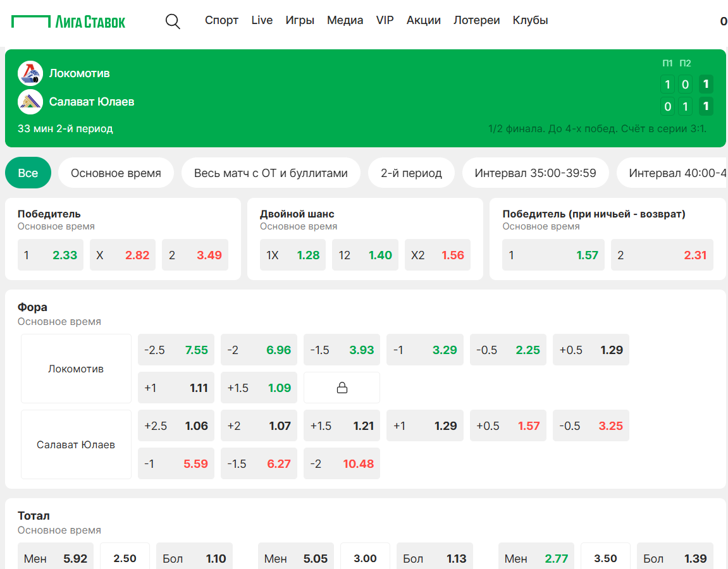Pick total over 3.50 at 1.39

(x=675, y=558)
